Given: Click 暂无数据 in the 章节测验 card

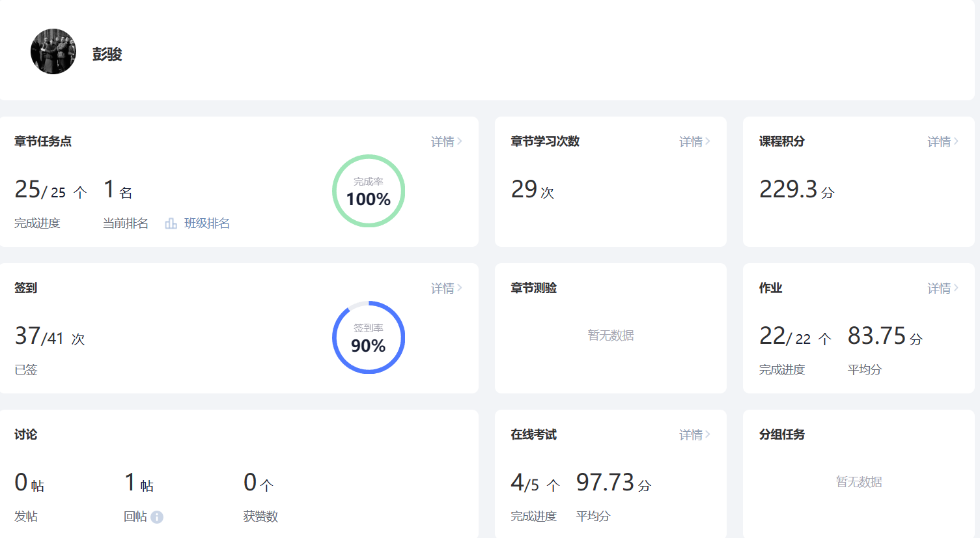Looking at the screenshot, I should pos(611,335).
